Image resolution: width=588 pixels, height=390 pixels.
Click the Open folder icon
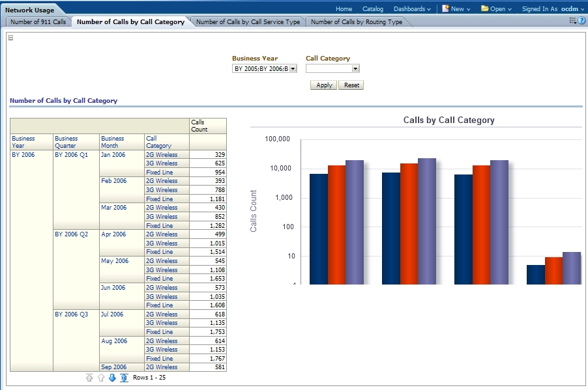(x=484, y=8)
